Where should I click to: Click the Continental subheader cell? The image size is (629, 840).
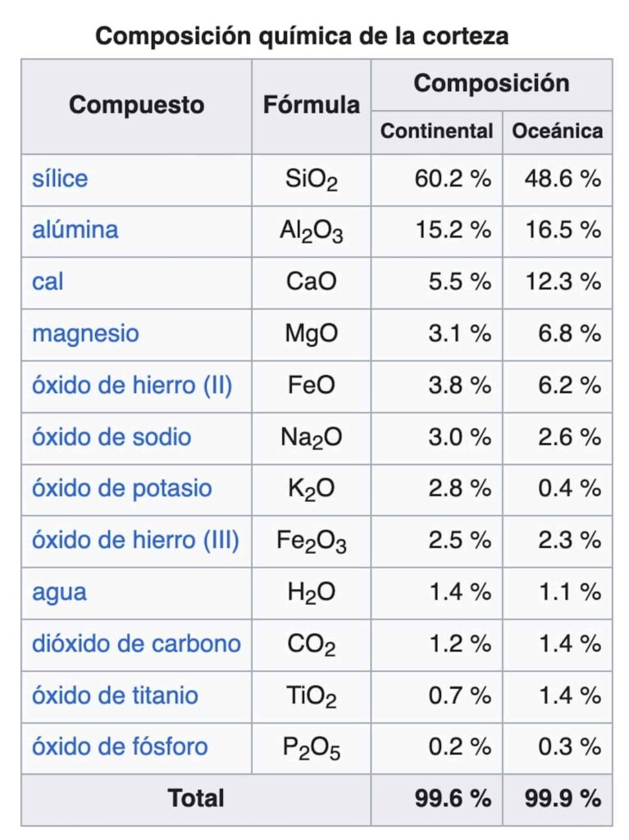pyautogui.click(x=436, y=131)
